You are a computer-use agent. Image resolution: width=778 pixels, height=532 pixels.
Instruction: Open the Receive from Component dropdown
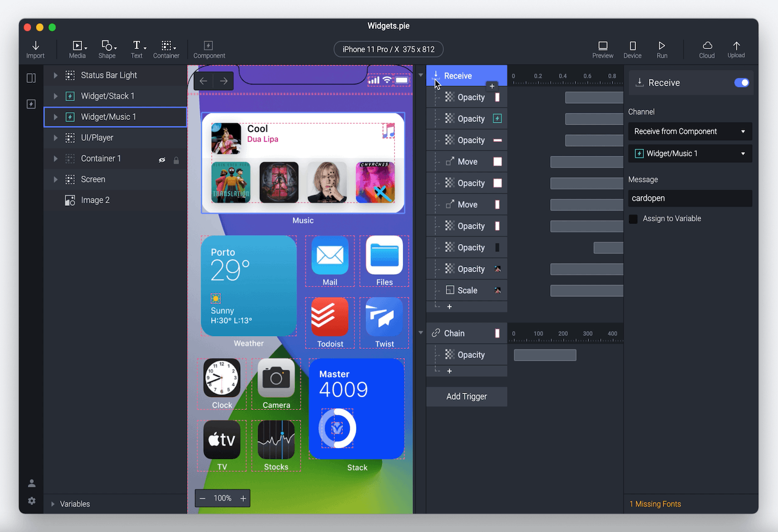690,131
